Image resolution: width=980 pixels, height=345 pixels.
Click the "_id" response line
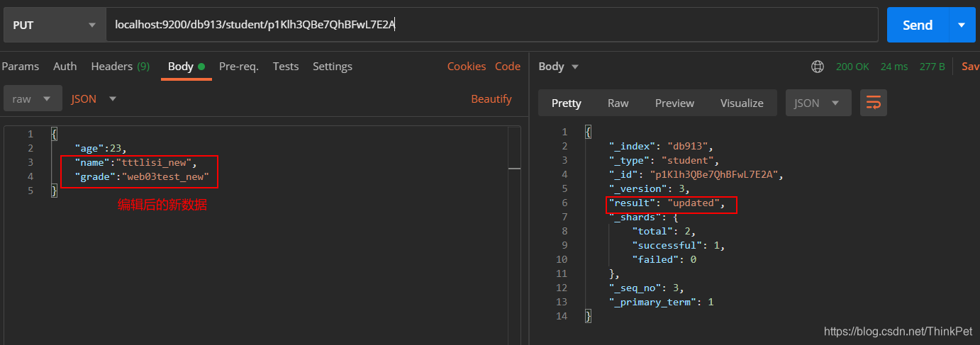tap(696, 174)
